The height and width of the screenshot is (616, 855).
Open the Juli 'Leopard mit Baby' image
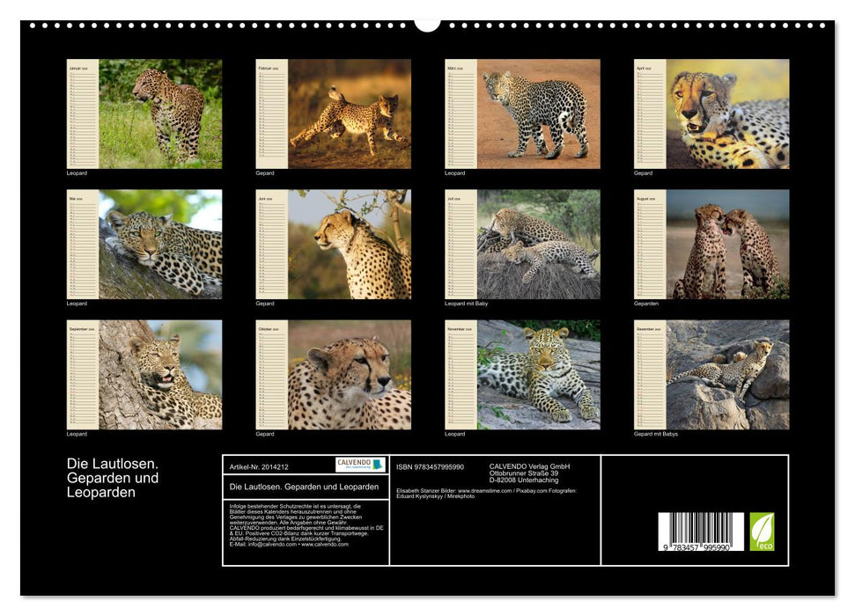539,245
